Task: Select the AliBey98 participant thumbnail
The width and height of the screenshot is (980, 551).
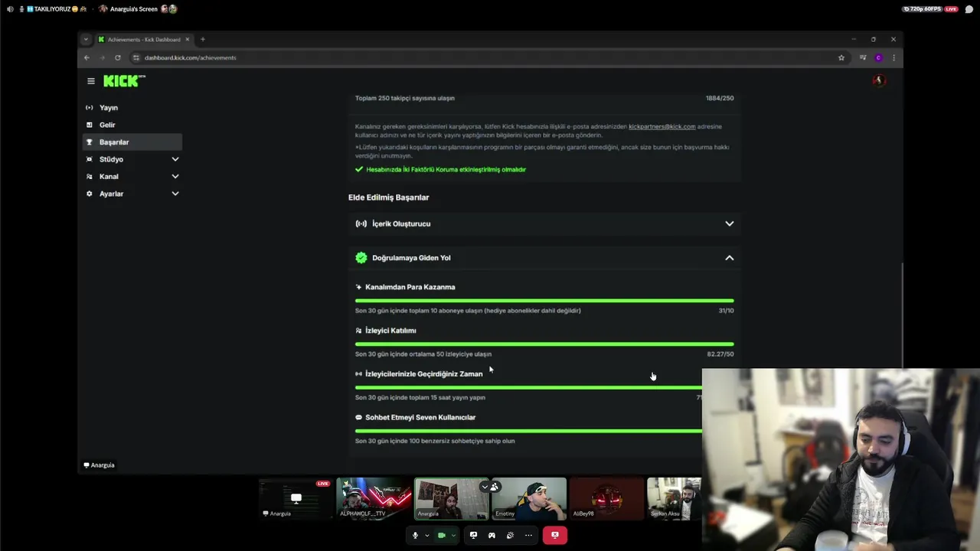Action: point(606,499)
